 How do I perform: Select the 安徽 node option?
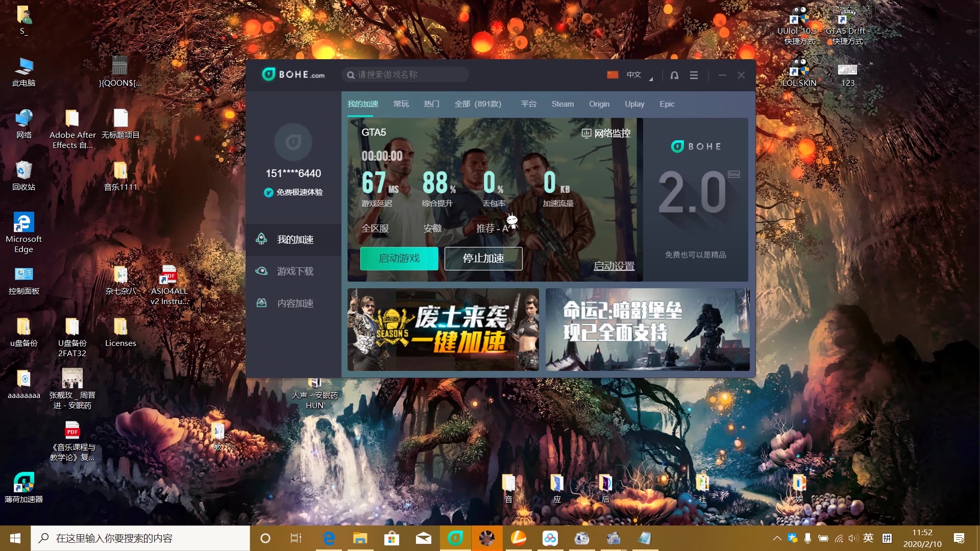[432, 228]
